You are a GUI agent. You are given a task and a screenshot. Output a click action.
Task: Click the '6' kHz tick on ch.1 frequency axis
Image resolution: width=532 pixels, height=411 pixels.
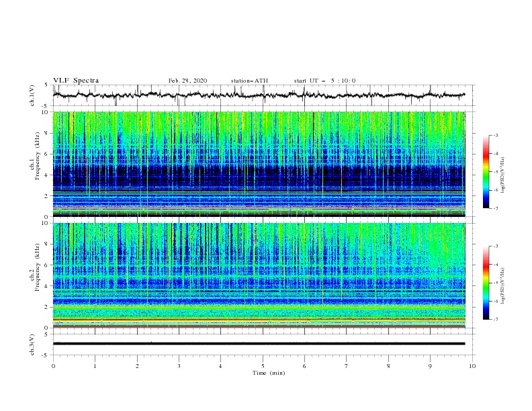(x=47, y=154)
